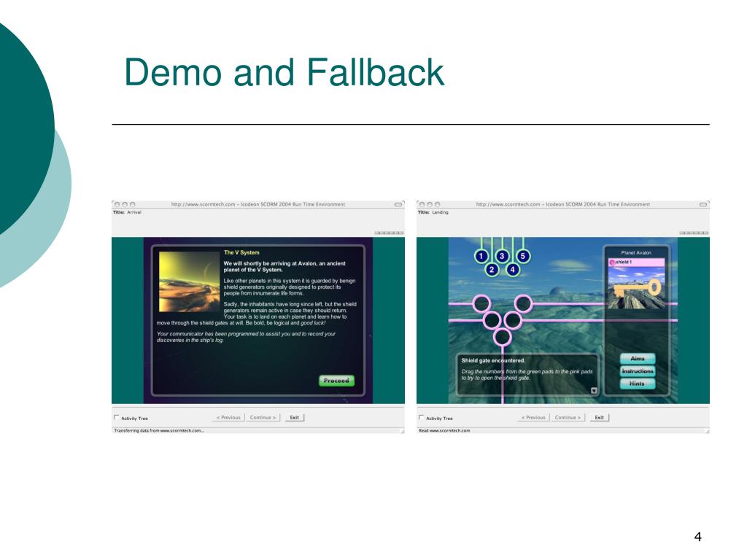Select the number 3 green pad
This screenshot has height=560, width=747.
tap(502, 256)
